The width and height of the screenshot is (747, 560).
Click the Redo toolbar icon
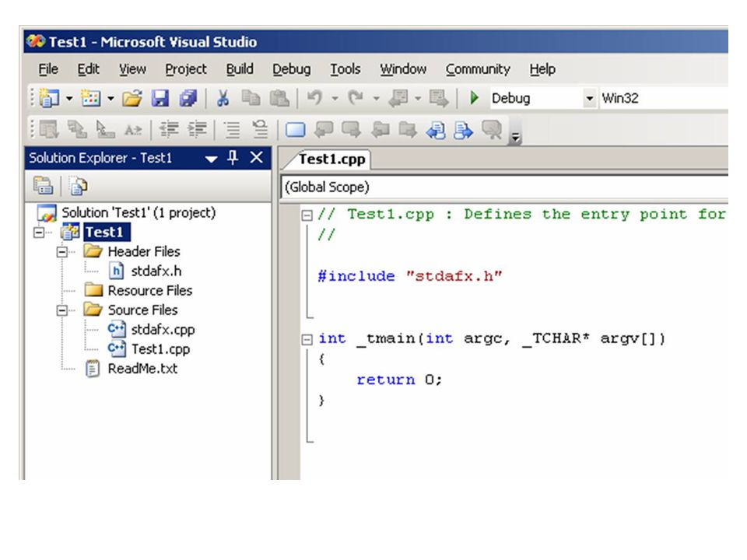(x=356, y=98)
